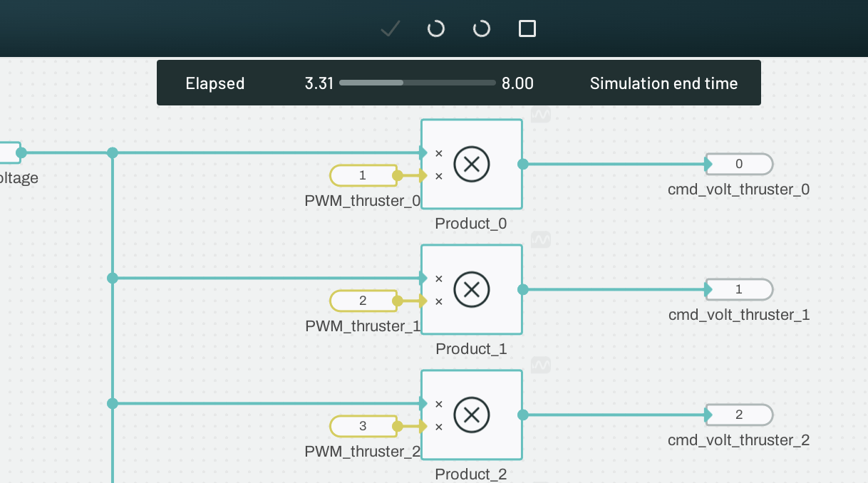The image size is (868, 483).
Task: Open the signal scope badge above Product_2
Action: coord(540,364)
